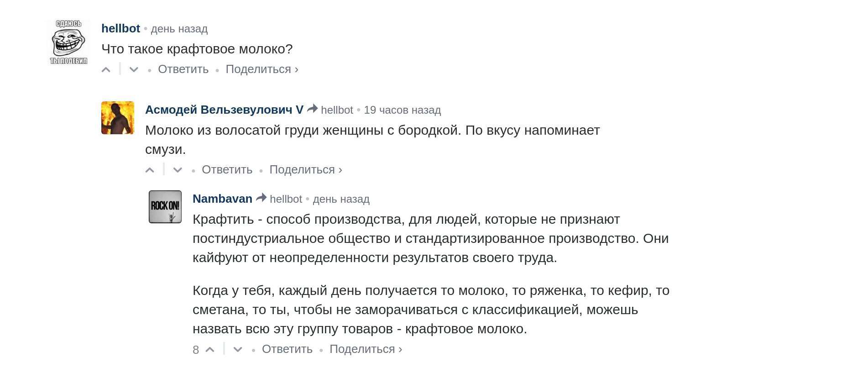Open '19 часов назад' timestamp permalink

403,110
